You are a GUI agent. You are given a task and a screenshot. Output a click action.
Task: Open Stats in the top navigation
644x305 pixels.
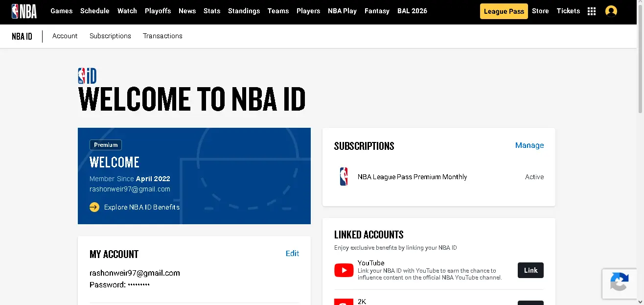pos(212,11)
